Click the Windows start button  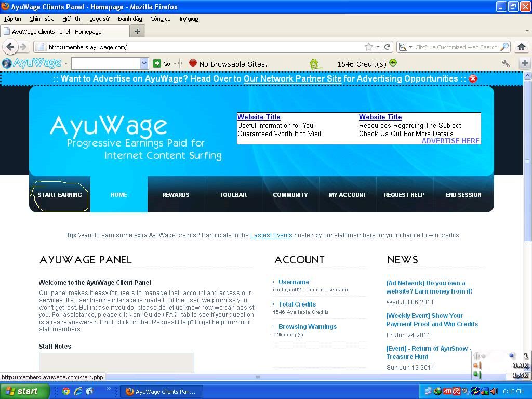[25, 391]
